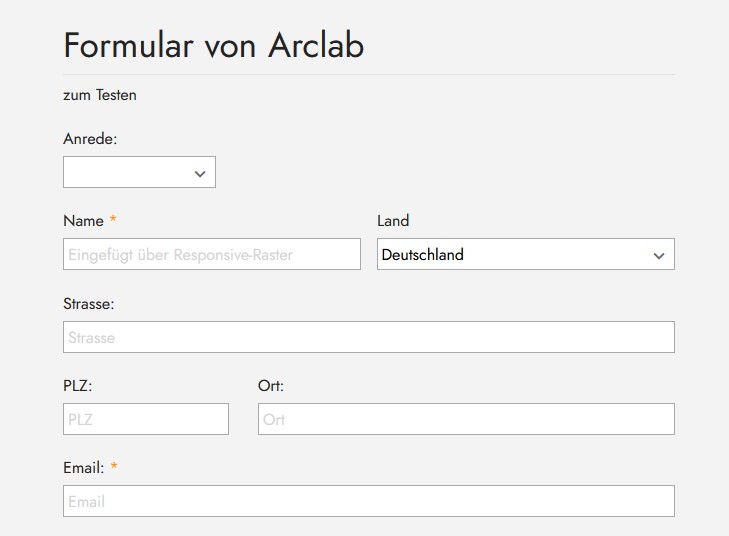Click into the Strasse text field

(368, 337)
